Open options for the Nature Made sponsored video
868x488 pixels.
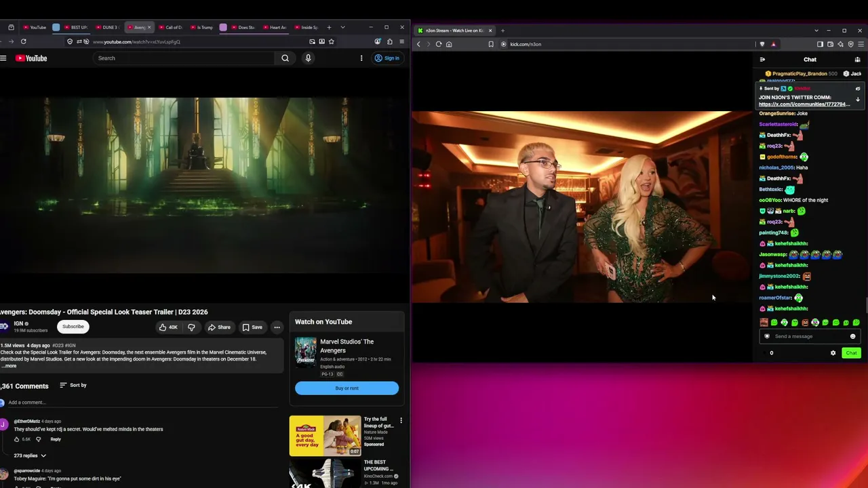[401, 420]
